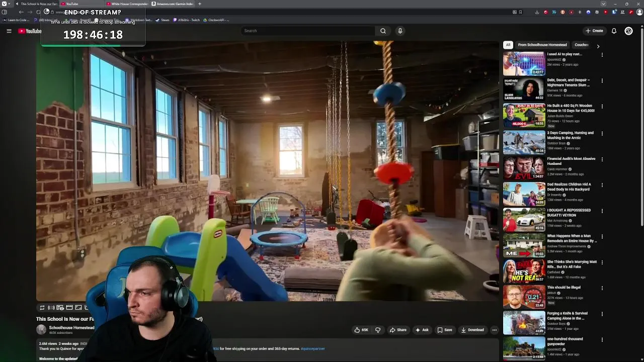The height and width of the screenshot is (362, 644).
Task: Open 'Dad Realizes Children Hid A Dead Body' video
Action: (569, 187)
